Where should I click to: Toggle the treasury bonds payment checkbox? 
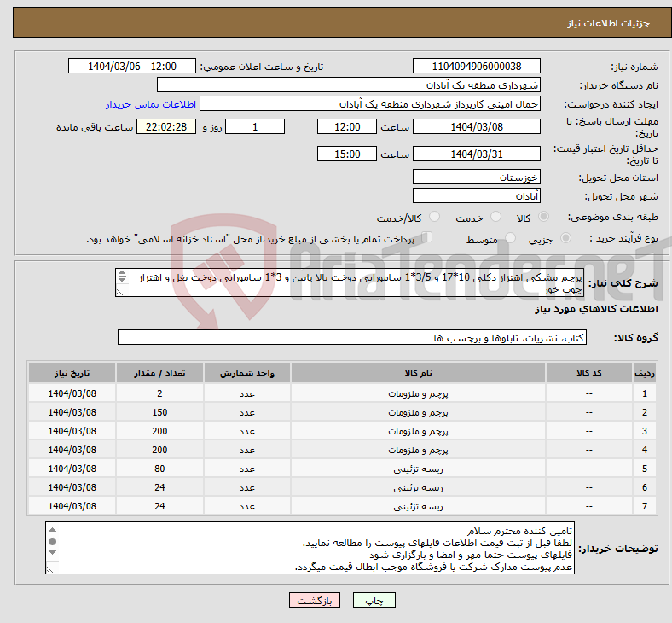coord(428,238)
